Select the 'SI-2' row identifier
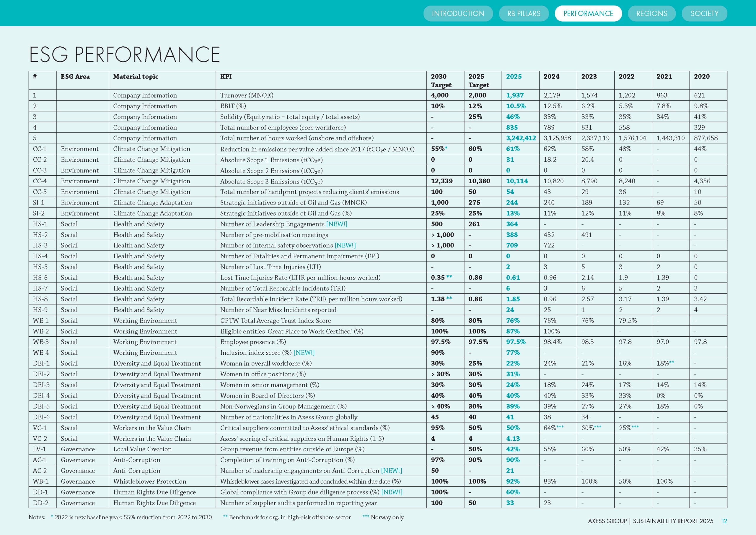This screenshot has width=756, height=535. pyautogui.click(x=38, y=213)
